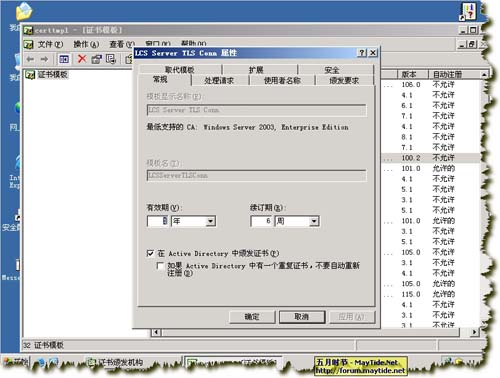Delete using the red X toolbar icon
Image resolution: width=500 pixels, height=378 pixels.
click(x=82, y=59)
